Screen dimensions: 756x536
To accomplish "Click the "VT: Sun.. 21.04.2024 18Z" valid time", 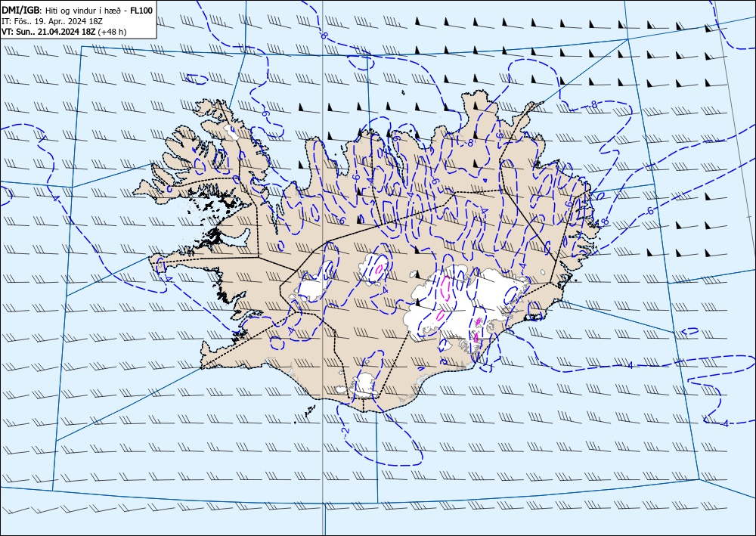I will pos(48,31).
